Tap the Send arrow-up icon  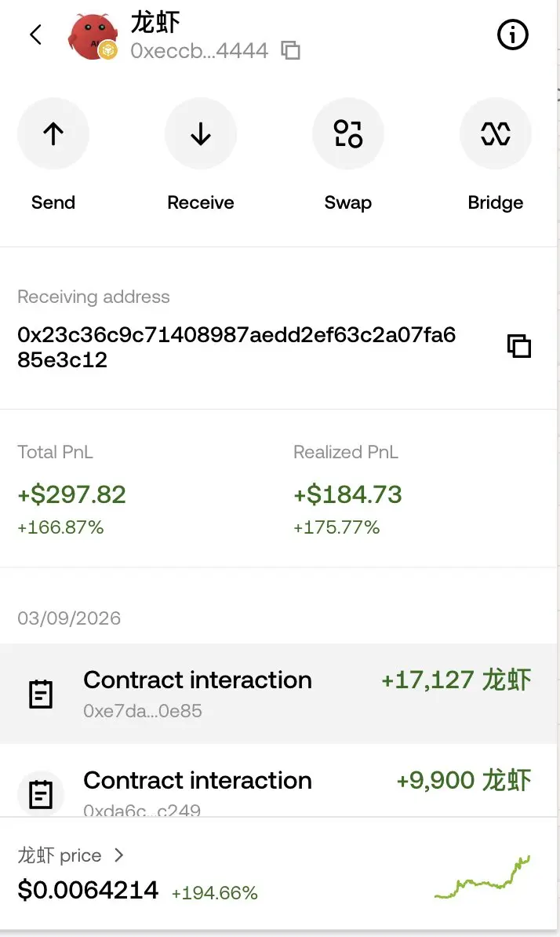tap(53, 133)
